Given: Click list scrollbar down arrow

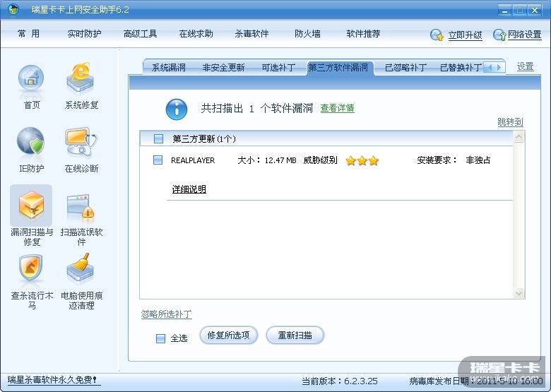Looking at the screenshot, I should (519, 293).
